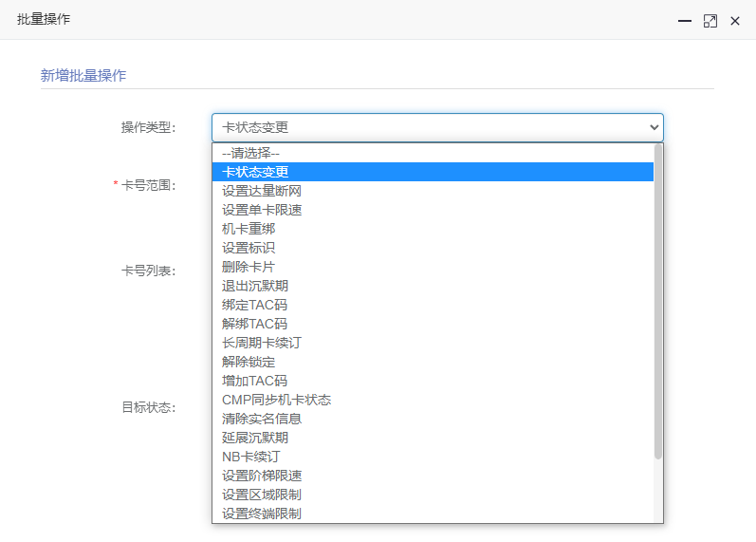This screenshot has width=756, height=542.
Task: Pick 设置区域限制 in the dropdown
Action: 433,495
